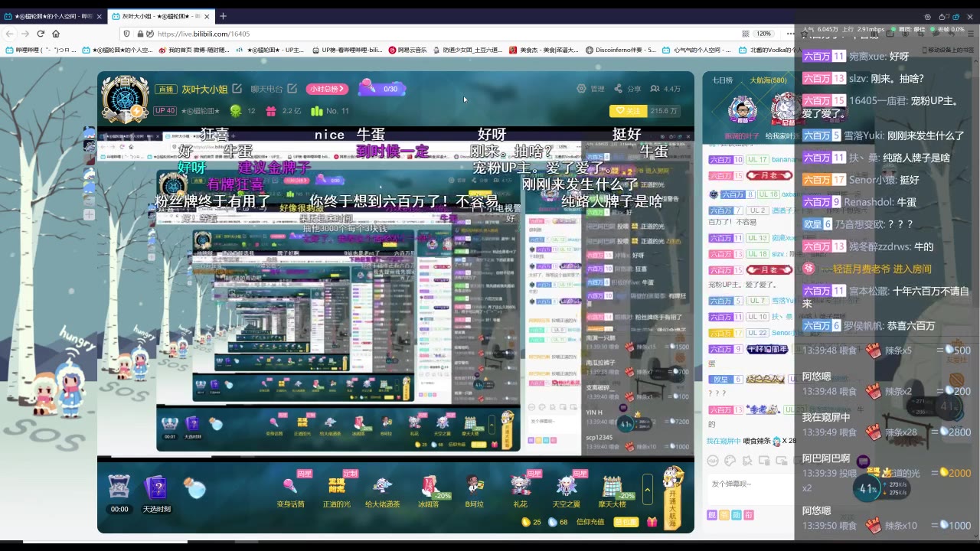This screenshot has width=980, height=551.
Task: Reload the page with the refresh icon
Action: click(41, 34)
